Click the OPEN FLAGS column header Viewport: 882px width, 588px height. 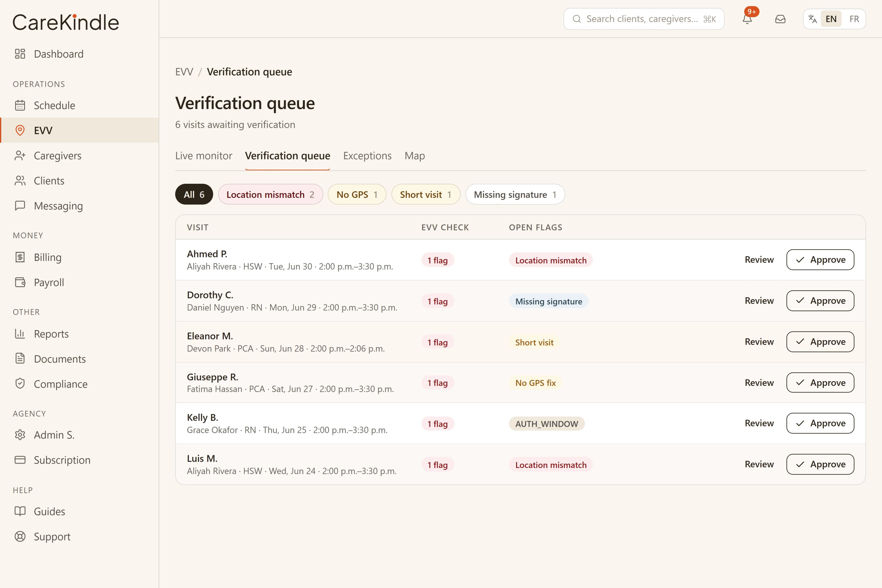click(535, 227)
